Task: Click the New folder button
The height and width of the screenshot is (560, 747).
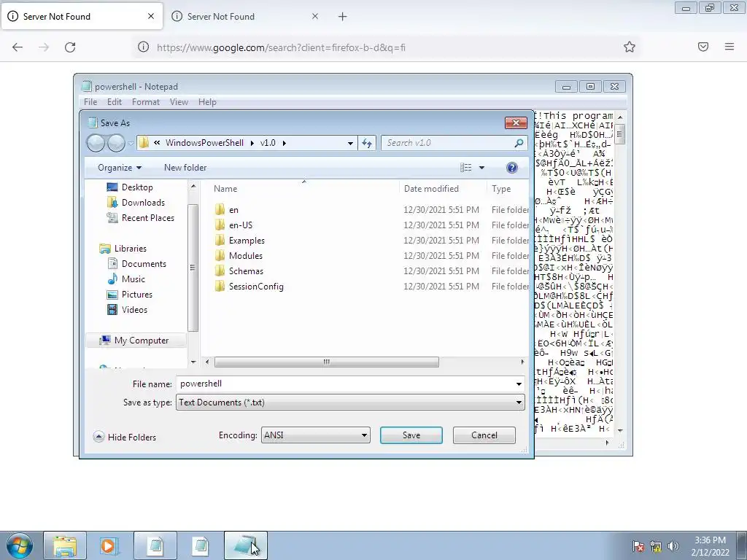Action: pos(185,168)
